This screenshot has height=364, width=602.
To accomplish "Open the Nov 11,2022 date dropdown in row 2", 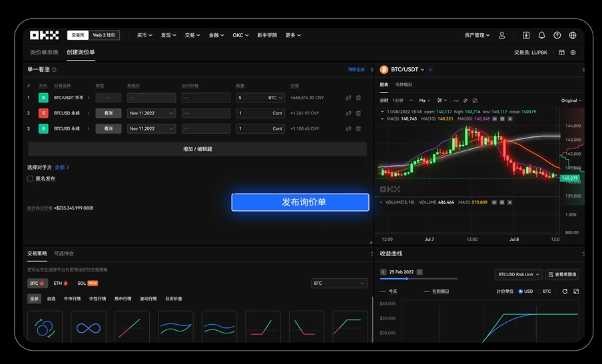I will click(x=152, y=113).
